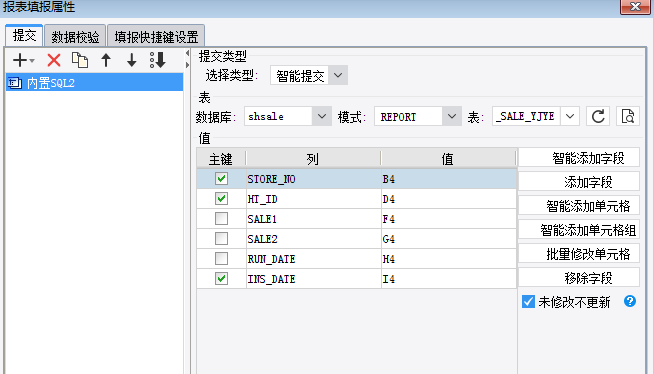Click 批量修改单元格 button
The image size is (654, 374).
click(x=579, y=254)
